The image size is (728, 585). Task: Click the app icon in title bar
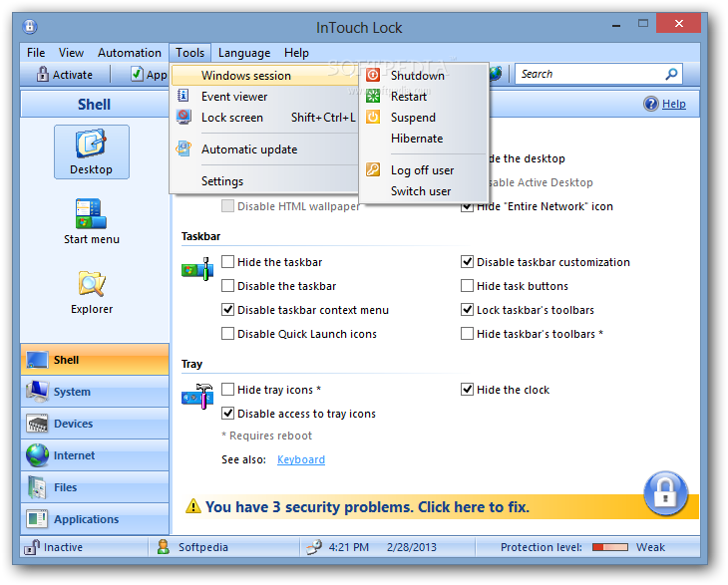coord(30,27)
